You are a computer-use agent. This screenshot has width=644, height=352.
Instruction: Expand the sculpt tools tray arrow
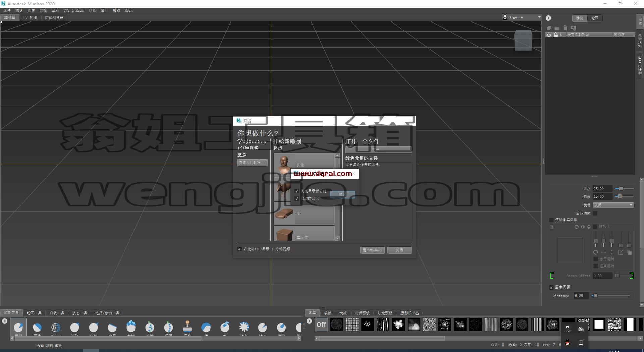click(x=4, y=321)
